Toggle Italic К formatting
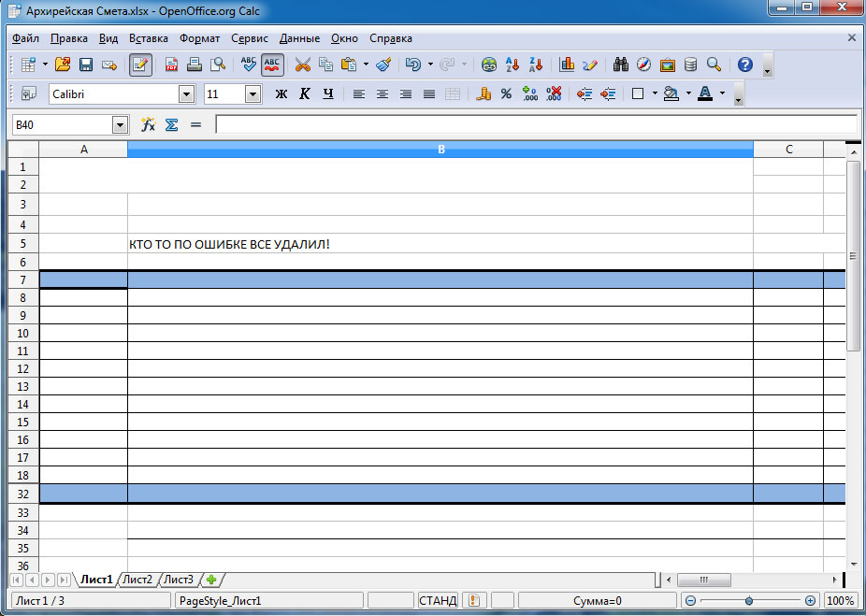The height and width of the screenshot is (616, 866). [304, 93]
